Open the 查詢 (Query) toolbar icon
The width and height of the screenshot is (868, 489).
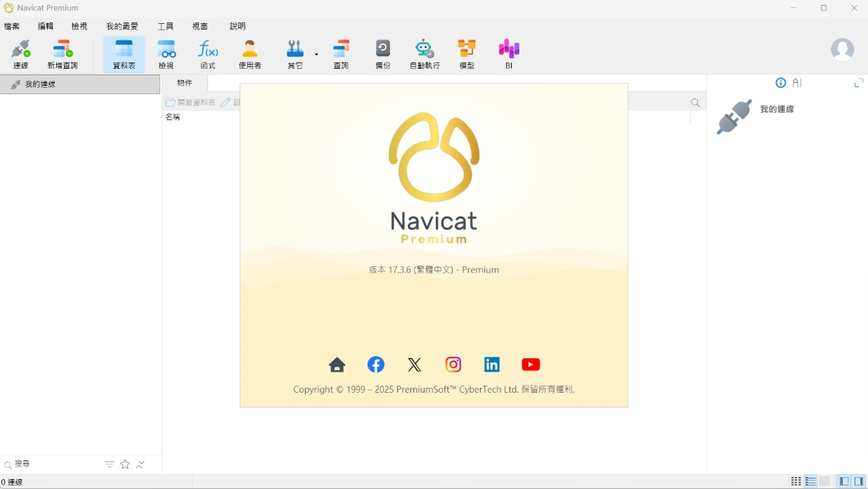coord(341,54)
